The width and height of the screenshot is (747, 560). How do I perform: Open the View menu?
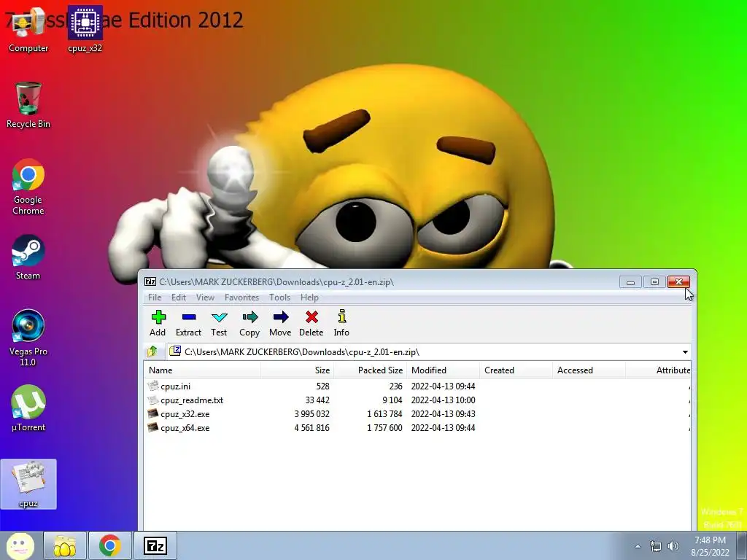point(205,297)
